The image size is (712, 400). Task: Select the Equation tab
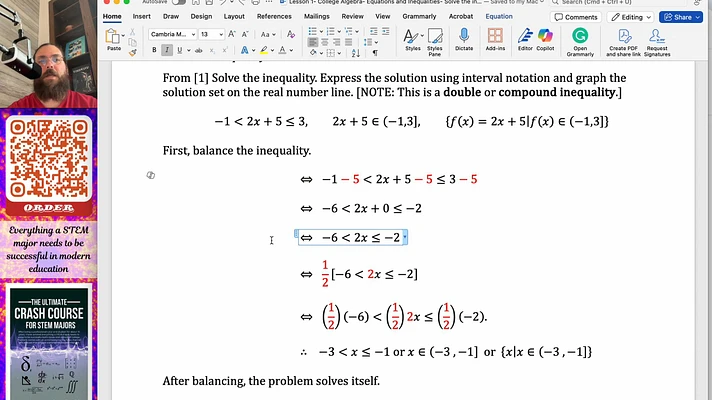coord(499,16)
